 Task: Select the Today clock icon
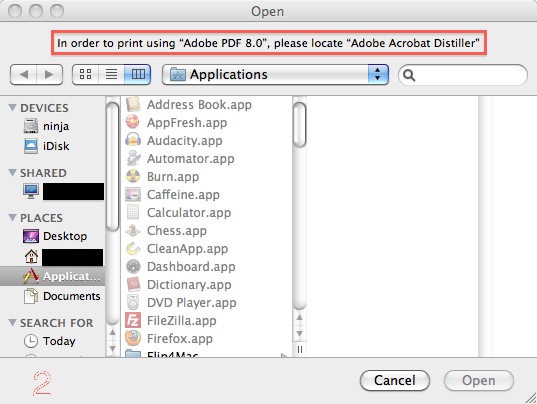[31, 341]
